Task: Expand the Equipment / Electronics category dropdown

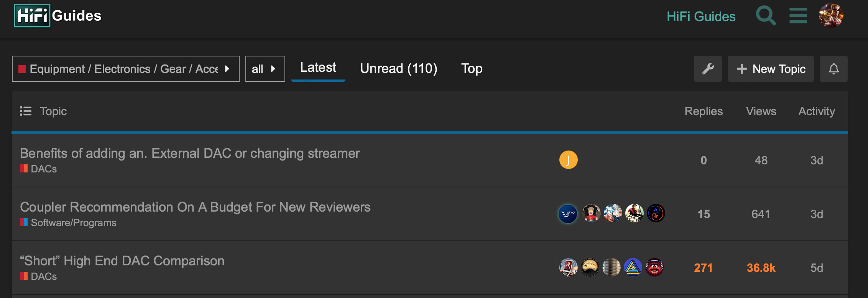Action: [126, 69]
